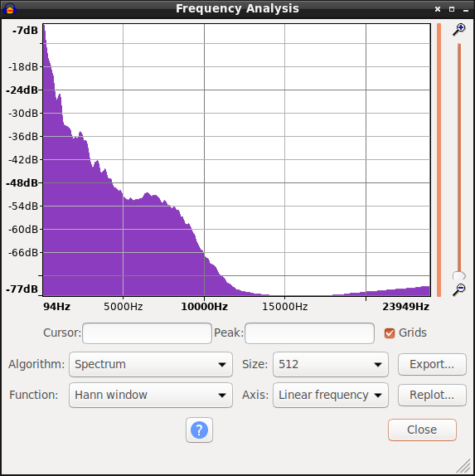
Task: Click inside the Cursor readout field
Action: pyautogui.click(x=147, y=333)
